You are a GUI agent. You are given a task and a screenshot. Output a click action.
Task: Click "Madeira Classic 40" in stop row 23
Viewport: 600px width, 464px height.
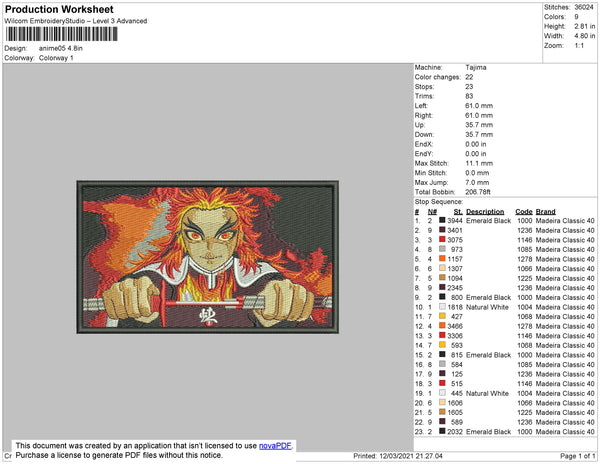[x=565, y=431]
